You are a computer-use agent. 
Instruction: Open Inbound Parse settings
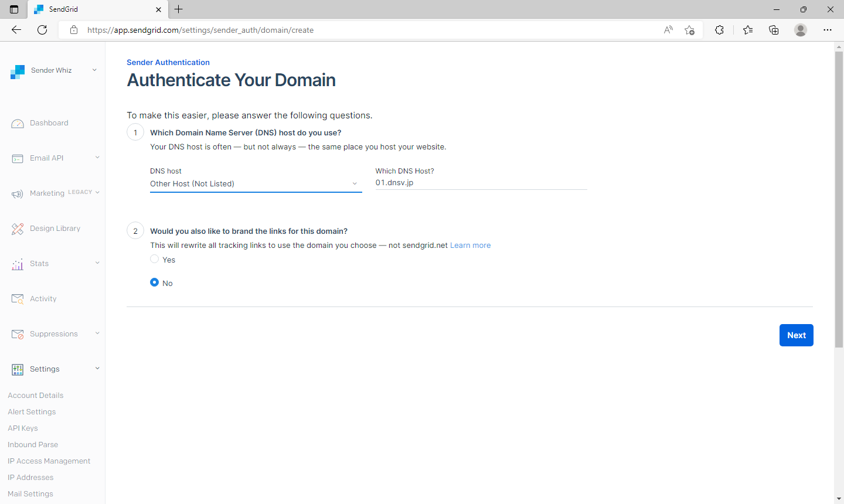pyautogui.click(x=33, y=445)
